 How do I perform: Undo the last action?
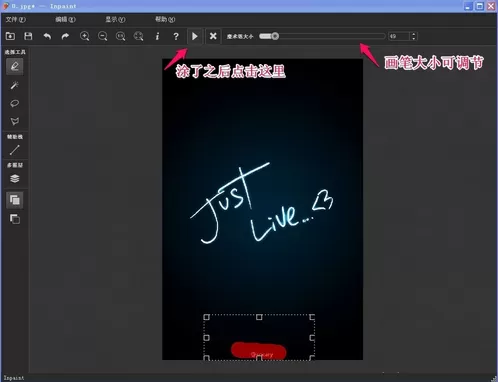coord(47,36)
